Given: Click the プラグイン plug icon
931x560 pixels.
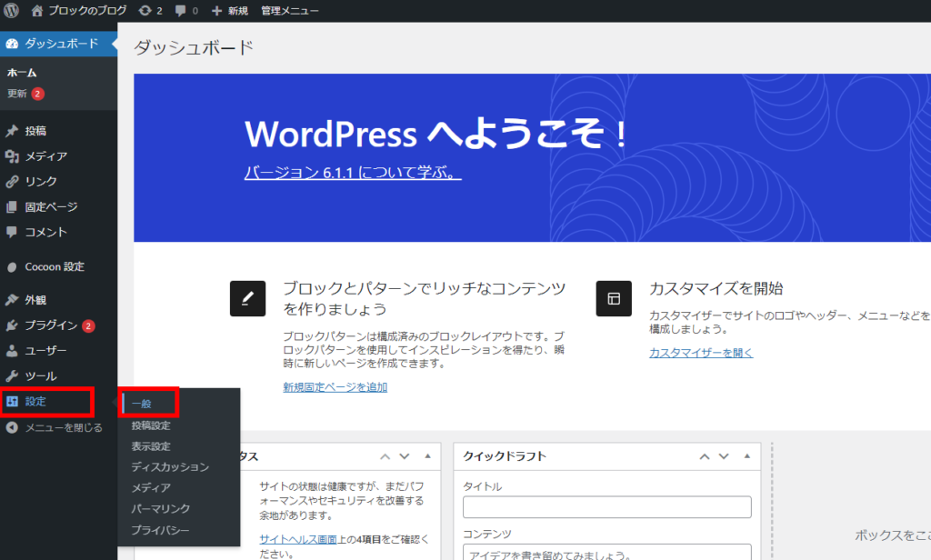Looking at the screenshot, I should coord(12,325).
